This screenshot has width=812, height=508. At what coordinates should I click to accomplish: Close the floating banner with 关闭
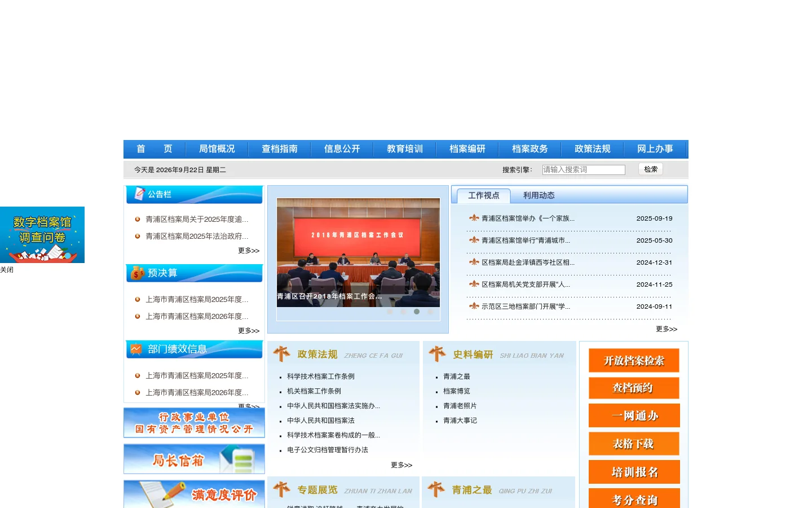(x=7, y=270)
